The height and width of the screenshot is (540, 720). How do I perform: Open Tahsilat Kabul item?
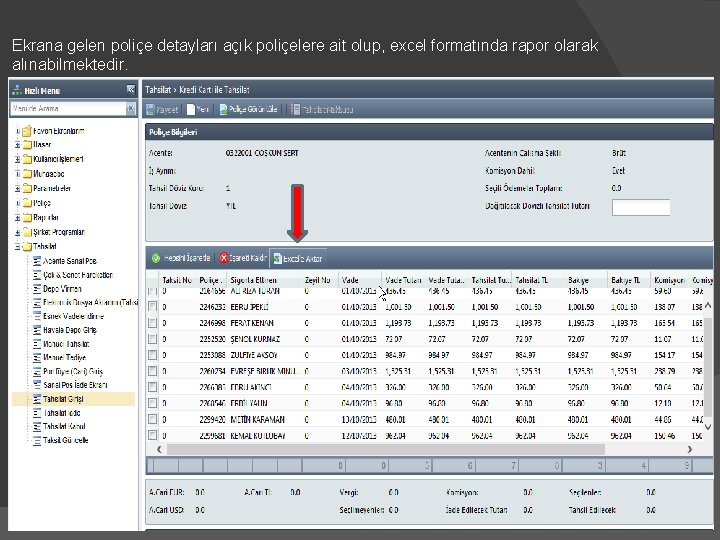pos(64,426)
